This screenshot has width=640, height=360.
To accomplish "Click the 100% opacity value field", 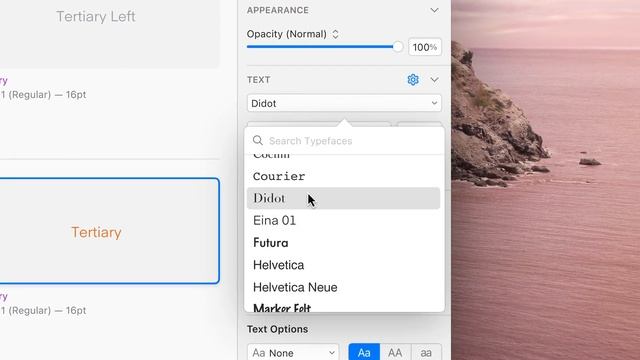I will 424,47.
